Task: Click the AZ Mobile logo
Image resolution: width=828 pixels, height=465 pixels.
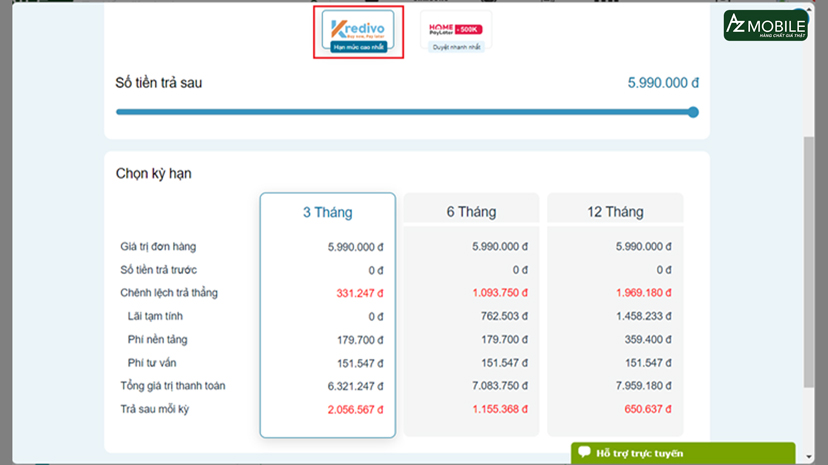Action: click(x=765, y=25)
